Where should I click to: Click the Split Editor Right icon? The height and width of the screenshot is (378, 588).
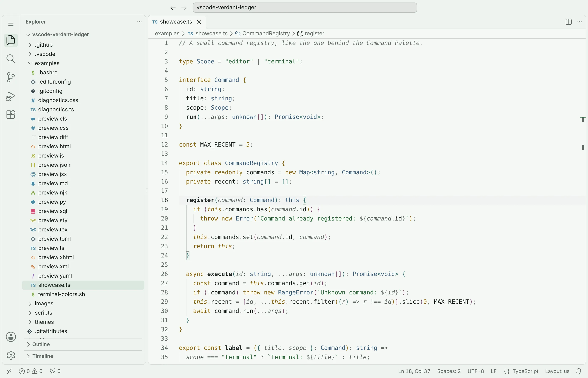click(569, 22)
